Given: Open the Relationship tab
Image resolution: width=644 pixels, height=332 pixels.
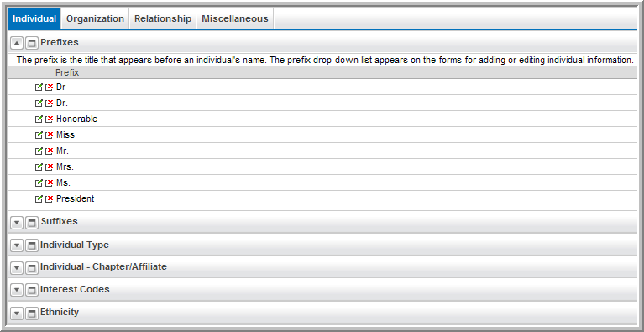Looking at the screenshot, I should 163,18.
